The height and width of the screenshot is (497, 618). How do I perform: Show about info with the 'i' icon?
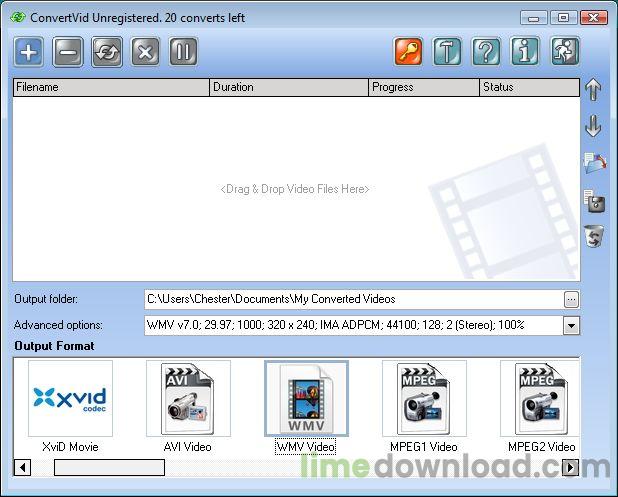tap(525, 52)
